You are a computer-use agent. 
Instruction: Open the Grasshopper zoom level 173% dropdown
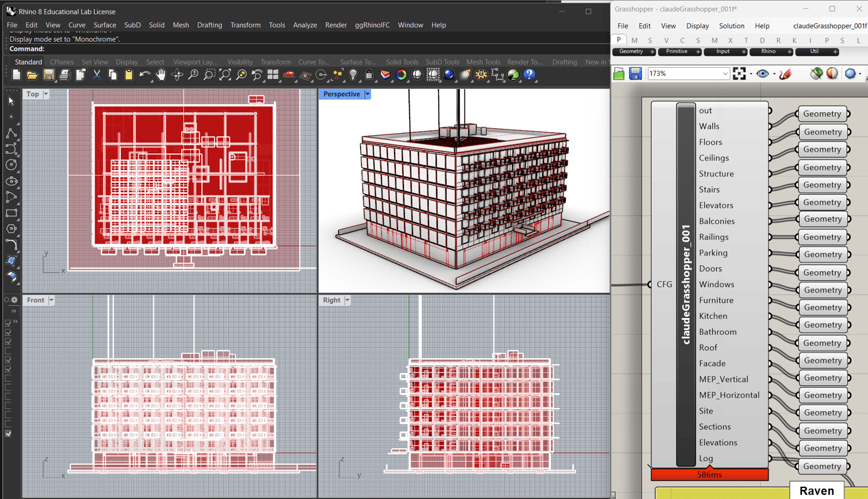click(x=725, y=74)
